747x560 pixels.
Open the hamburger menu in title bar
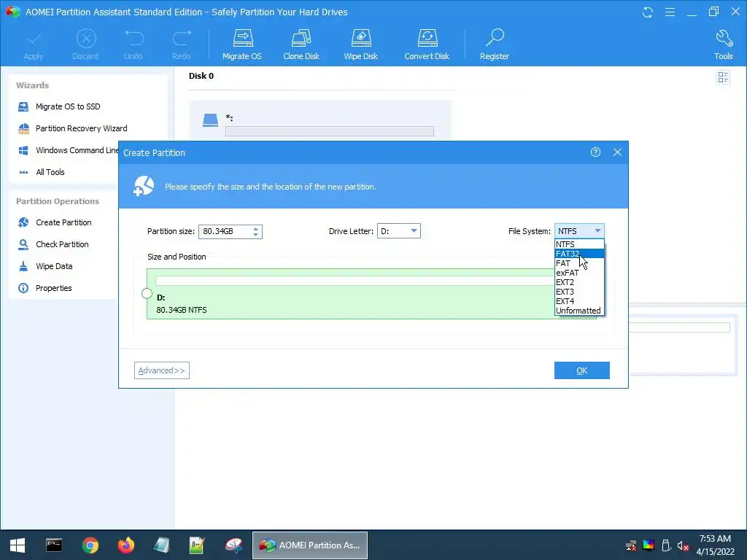pyautogui.click(x=670, y=12)
